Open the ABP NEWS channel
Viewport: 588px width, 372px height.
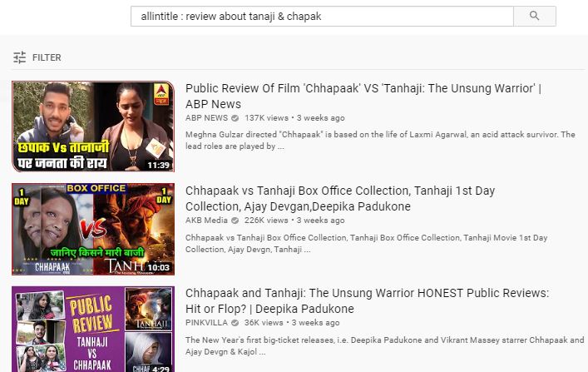point(206,118)
